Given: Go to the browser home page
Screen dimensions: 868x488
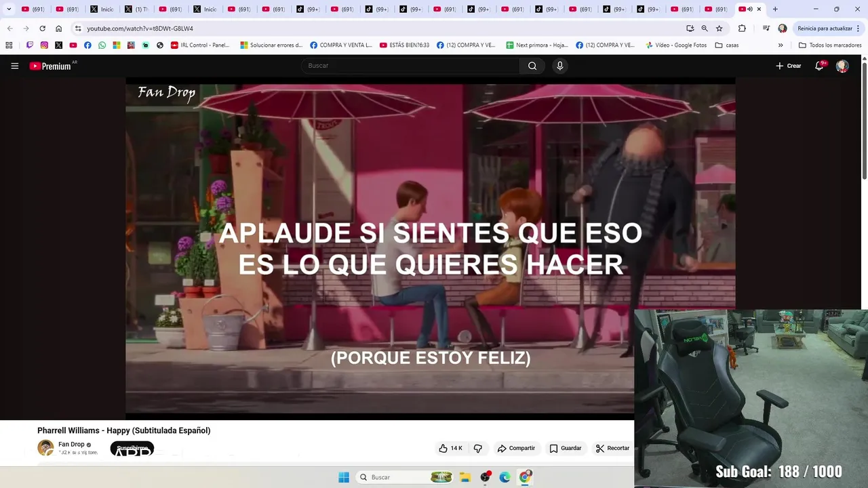Looking at the screenshot, I should tap(58, 28).
